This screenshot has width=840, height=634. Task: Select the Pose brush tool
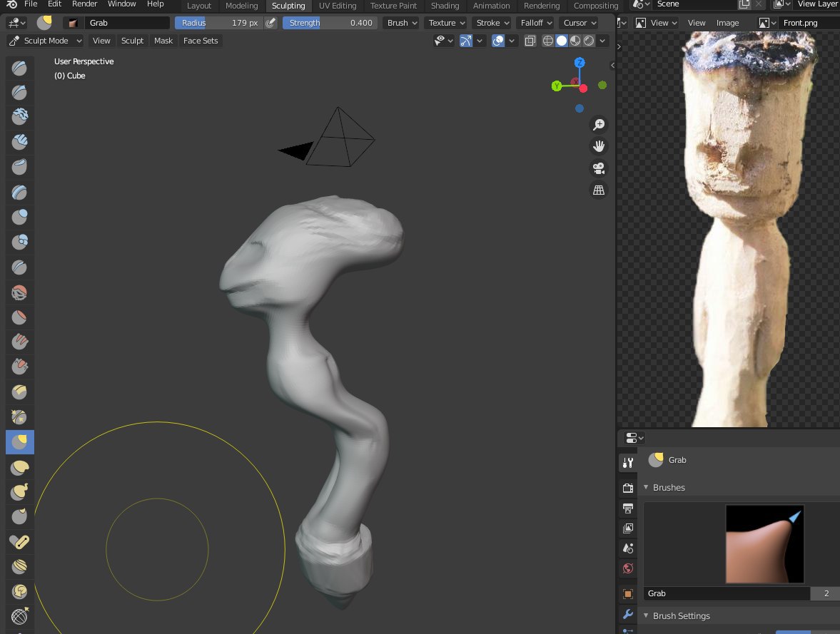pos(20,542)
